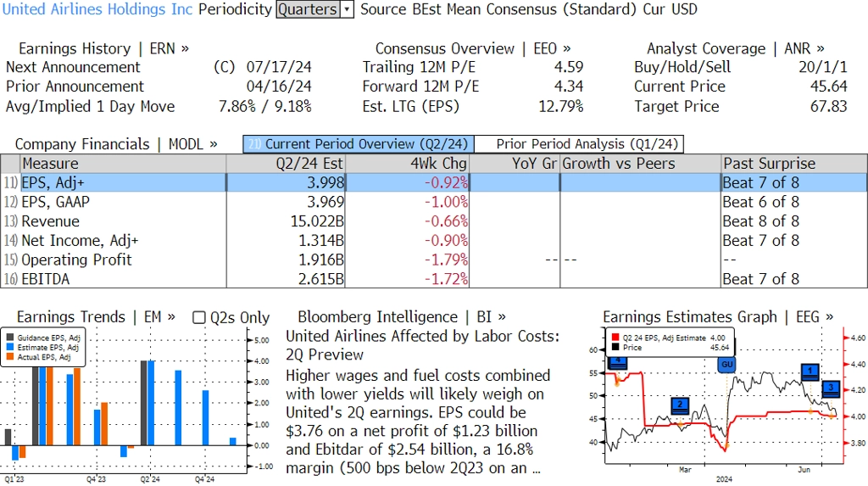Click 'Beat 8 of 8' for Revenue
The image size is (868, 486).
click(x=761, y=221)
